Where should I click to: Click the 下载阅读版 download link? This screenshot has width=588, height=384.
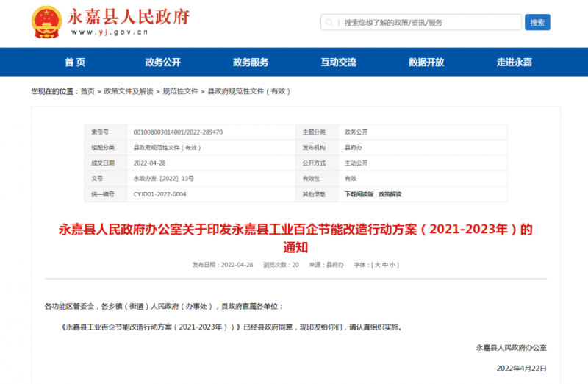coord(359,194)
